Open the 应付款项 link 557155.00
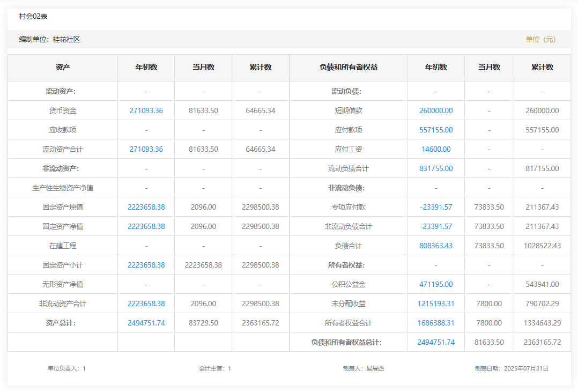This screenshot has width=578, height=392. click(435, 130)
